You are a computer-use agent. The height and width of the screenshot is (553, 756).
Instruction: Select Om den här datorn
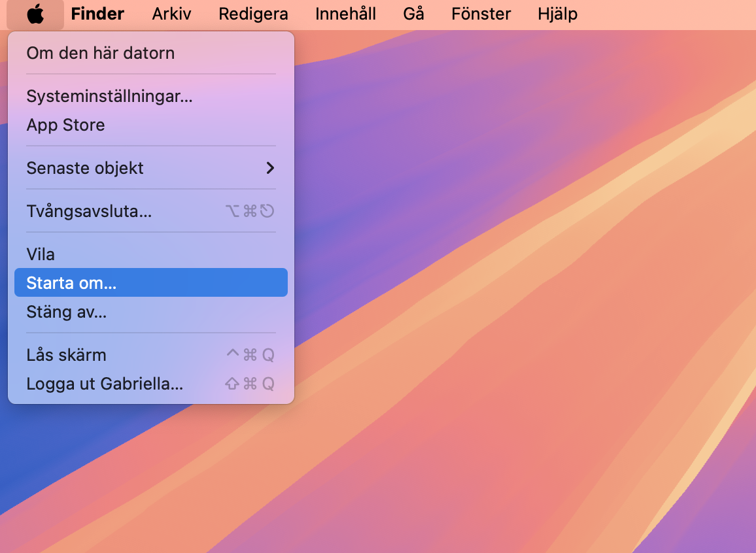pos(151,53)
